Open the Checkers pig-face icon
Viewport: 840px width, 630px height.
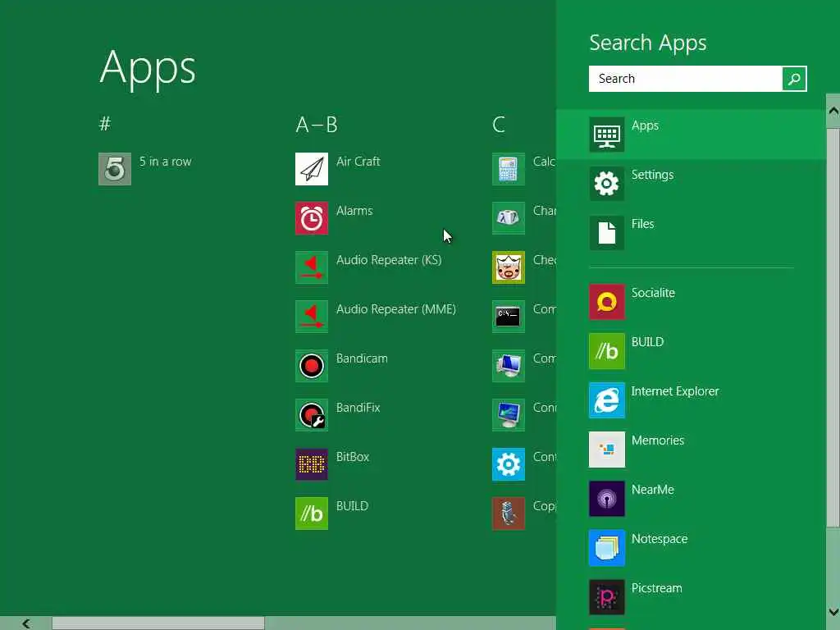(x=509, y=267)
